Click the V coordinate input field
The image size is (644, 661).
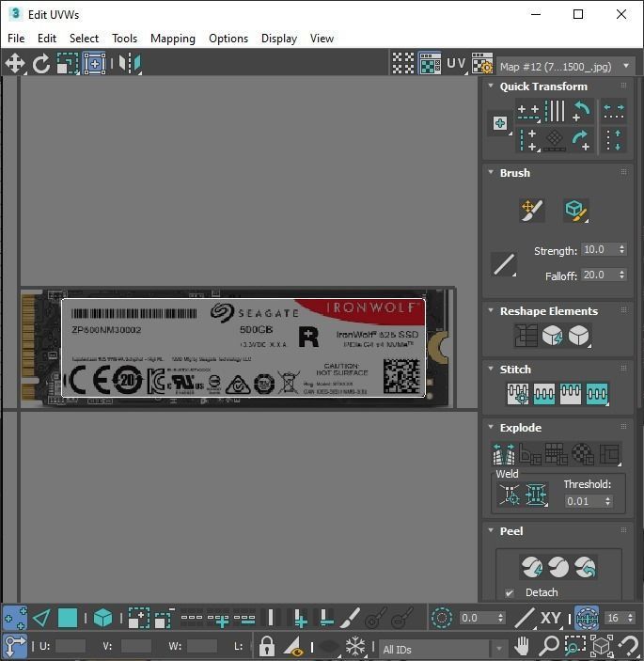[x=136, y=646]
